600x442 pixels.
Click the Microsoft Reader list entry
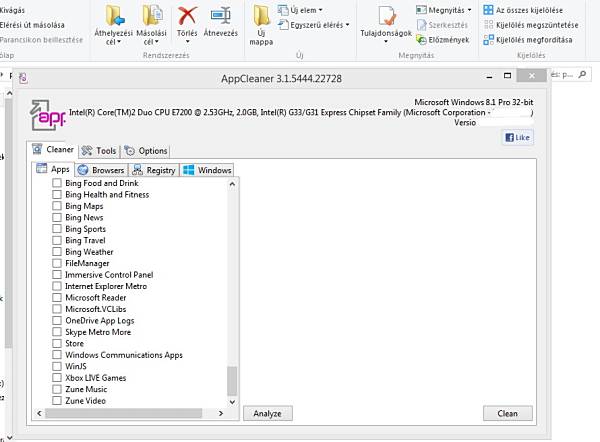(x=96, y=297)
